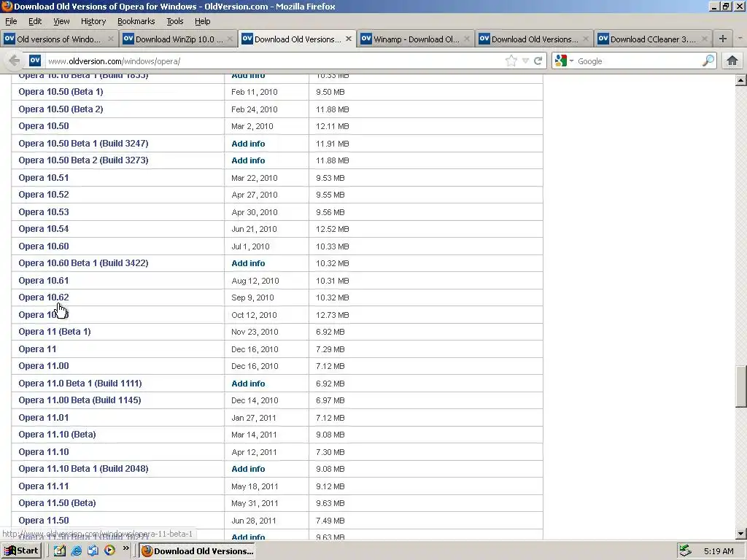Screen dimensions: 747x560
Task: Open the Bookmarks menu
Action: click(136, 21)
